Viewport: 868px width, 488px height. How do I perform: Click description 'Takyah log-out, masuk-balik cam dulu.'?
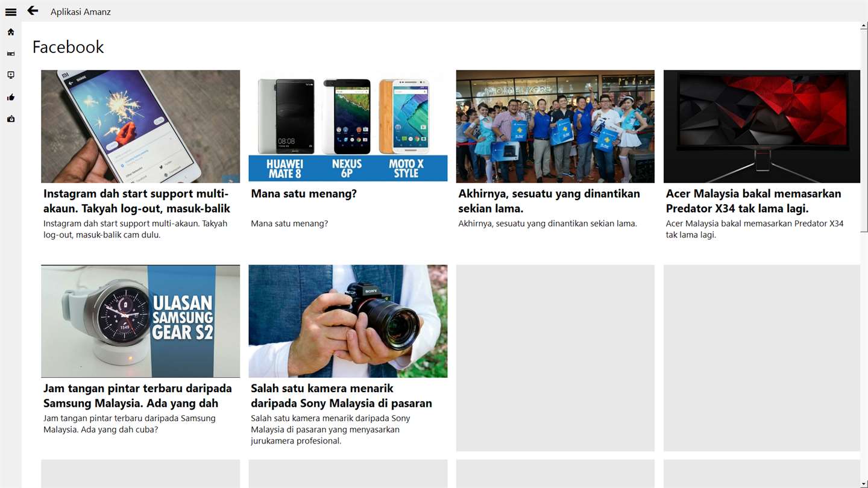click(136, 229)
